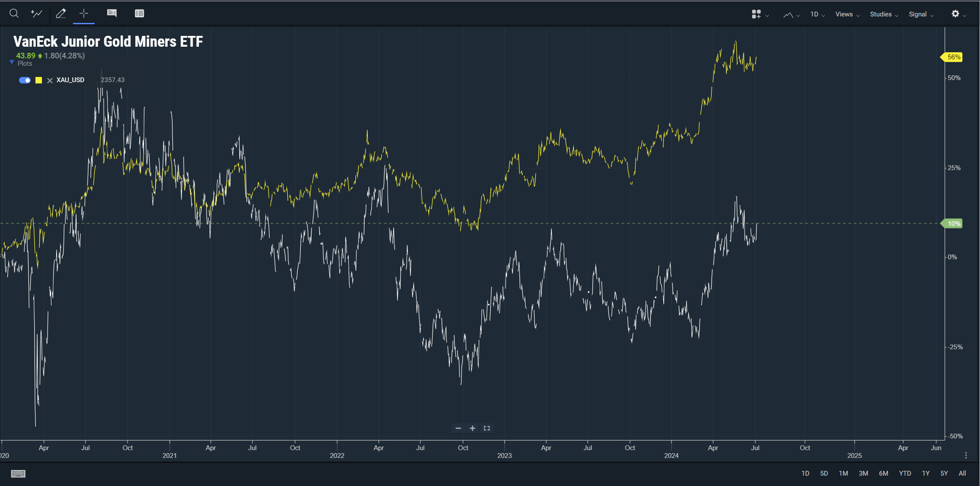Image resolution: width=980 pixels, height=486 pixels.
Task: Toggle XAU_USD plot visibility switch
Action: (25, 80)
